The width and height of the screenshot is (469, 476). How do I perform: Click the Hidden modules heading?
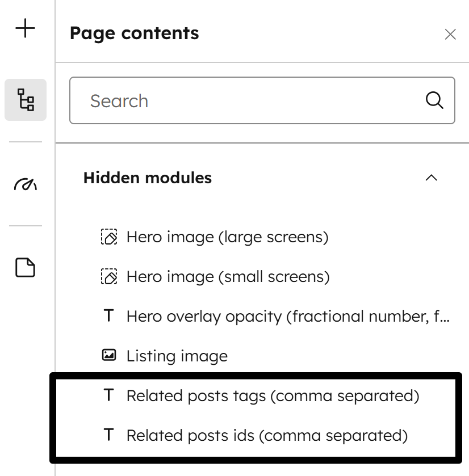tap(147, 178)
